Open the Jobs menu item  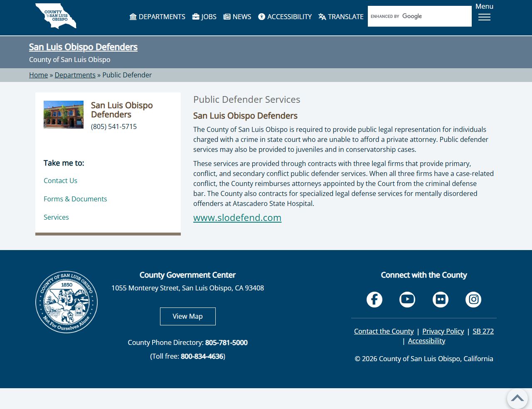tap(204, 17)
